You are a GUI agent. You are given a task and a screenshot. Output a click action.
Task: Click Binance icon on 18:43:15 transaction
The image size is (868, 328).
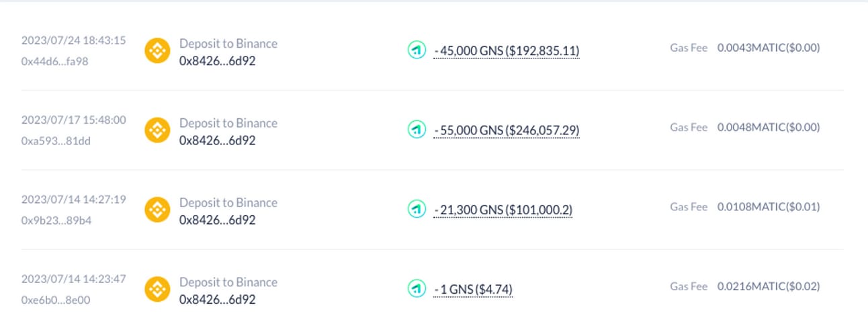click(157, 51)
